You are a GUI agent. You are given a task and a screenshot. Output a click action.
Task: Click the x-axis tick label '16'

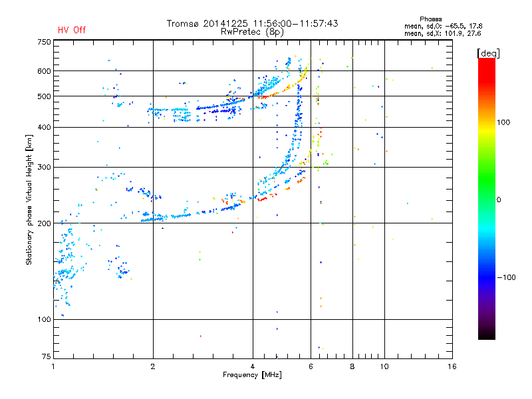click(452, 366)
